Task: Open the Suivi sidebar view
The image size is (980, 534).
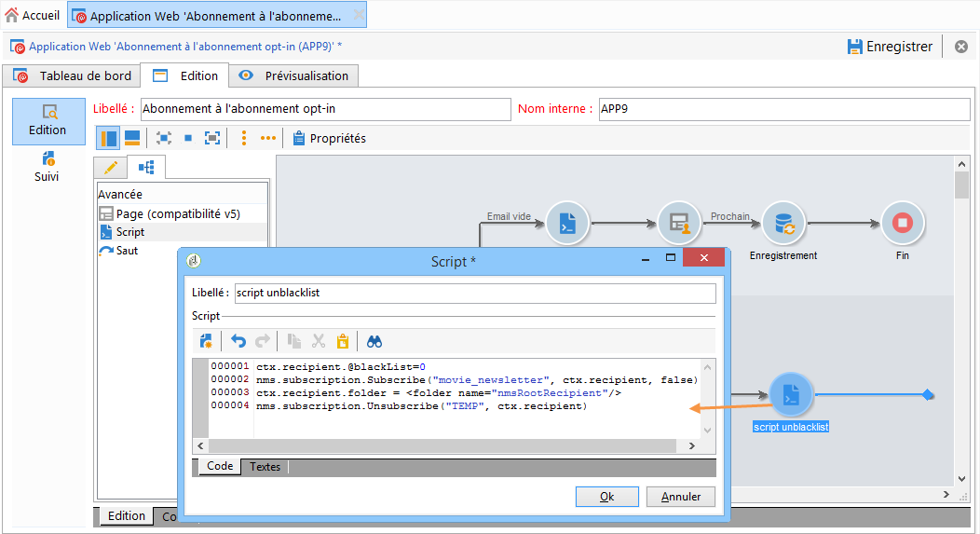Action: [47, 167]
